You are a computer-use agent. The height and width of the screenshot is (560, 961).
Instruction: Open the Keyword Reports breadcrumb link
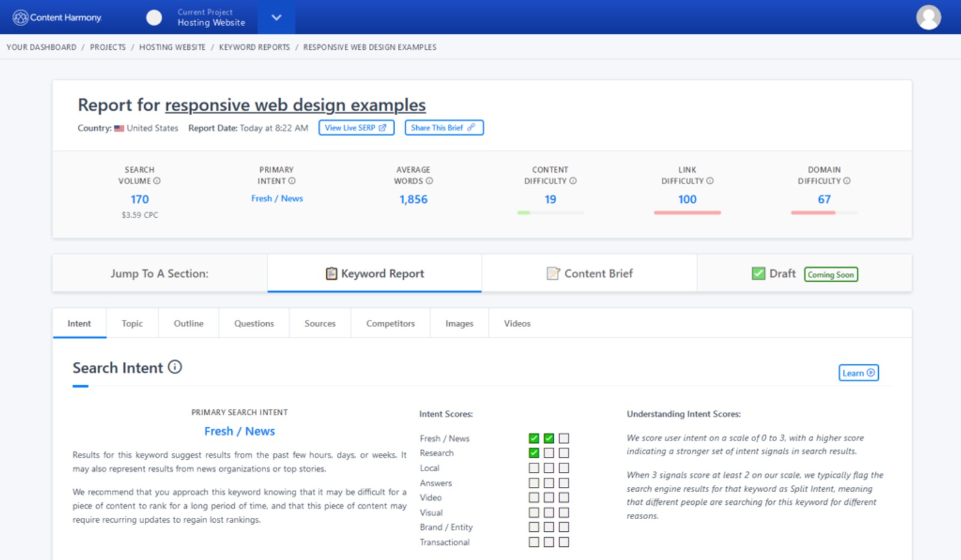pos(255,47)
